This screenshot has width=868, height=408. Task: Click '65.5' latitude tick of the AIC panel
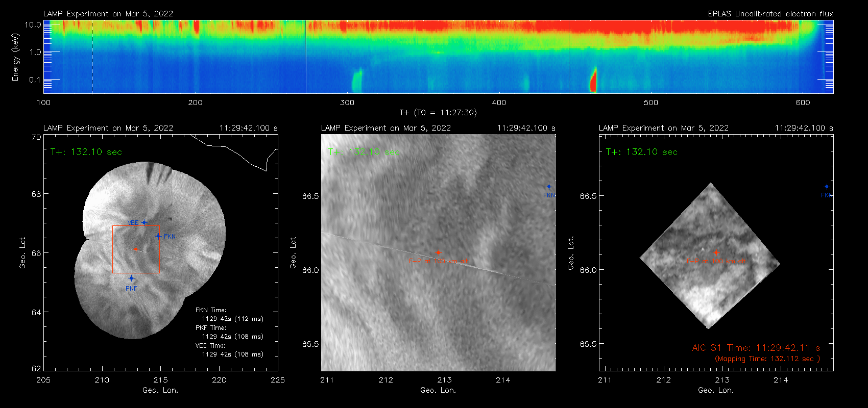588,344
